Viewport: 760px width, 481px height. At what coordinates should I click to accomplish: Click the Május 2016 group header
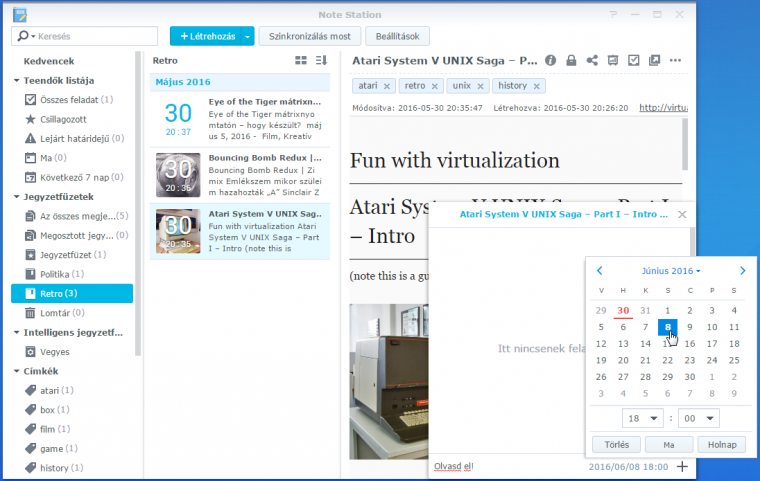(240, 82)
